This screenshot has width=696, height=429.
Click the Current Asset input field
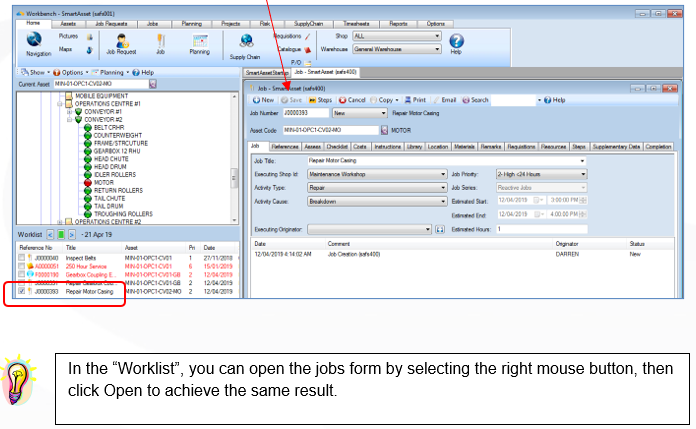[101, 84]
